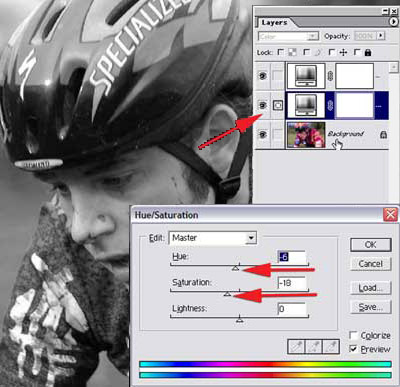Click the layer mask indicator icon on selected layer
Image resolution: width=400 pixels, height=387 pixels.
click(x=277, y=106)
